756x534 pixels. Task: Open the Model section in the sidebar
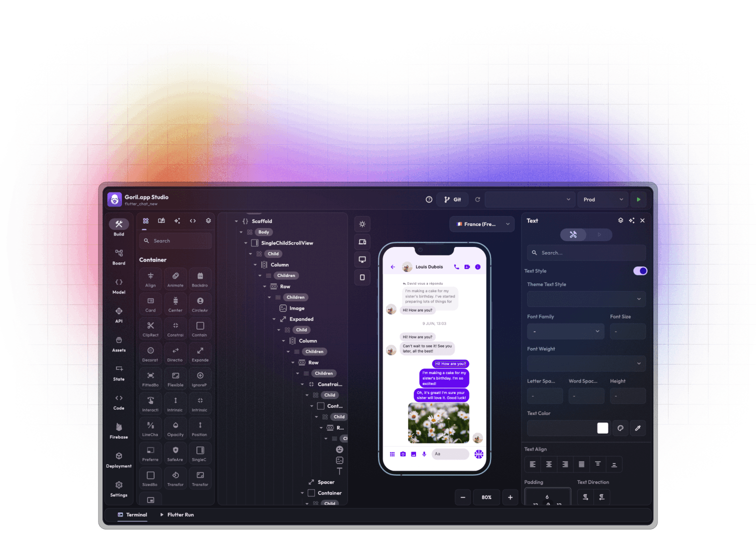pos(119,285)
